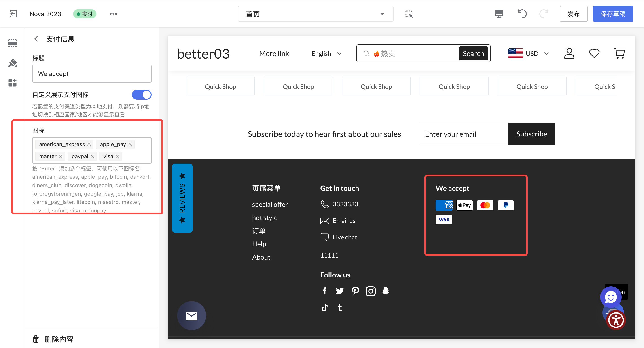
Task: Open the three-dots more options menu
Action: 113,14
